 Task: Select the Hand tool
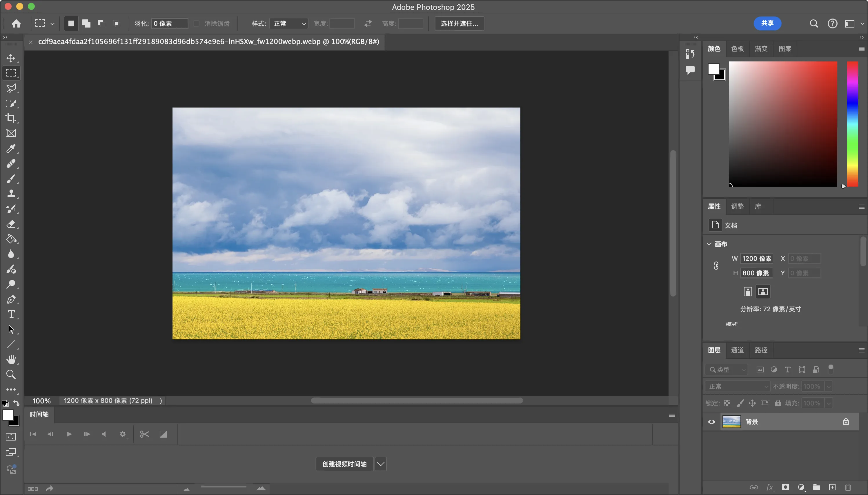[11, 359]
